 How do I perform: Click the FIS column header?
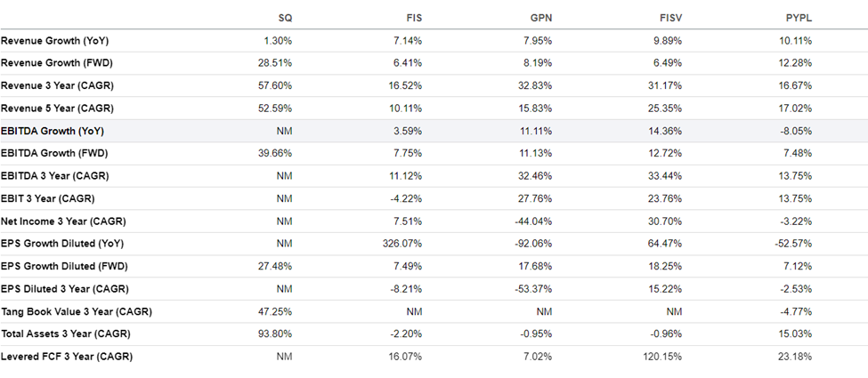pyautogui.click(x=414, y=19)
